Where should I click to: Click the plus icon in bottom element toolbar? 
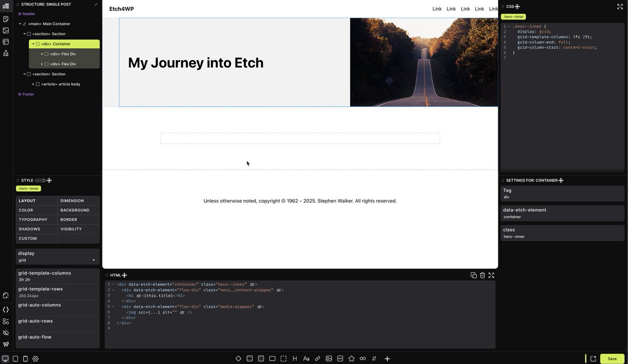click(387, 359)
